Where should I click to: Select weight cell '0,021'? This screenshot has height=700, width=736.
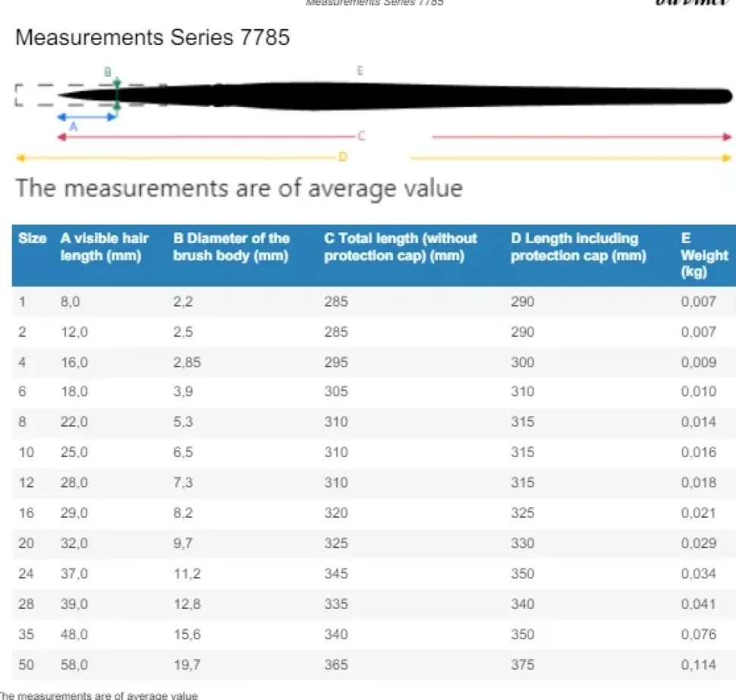[699, 513]
